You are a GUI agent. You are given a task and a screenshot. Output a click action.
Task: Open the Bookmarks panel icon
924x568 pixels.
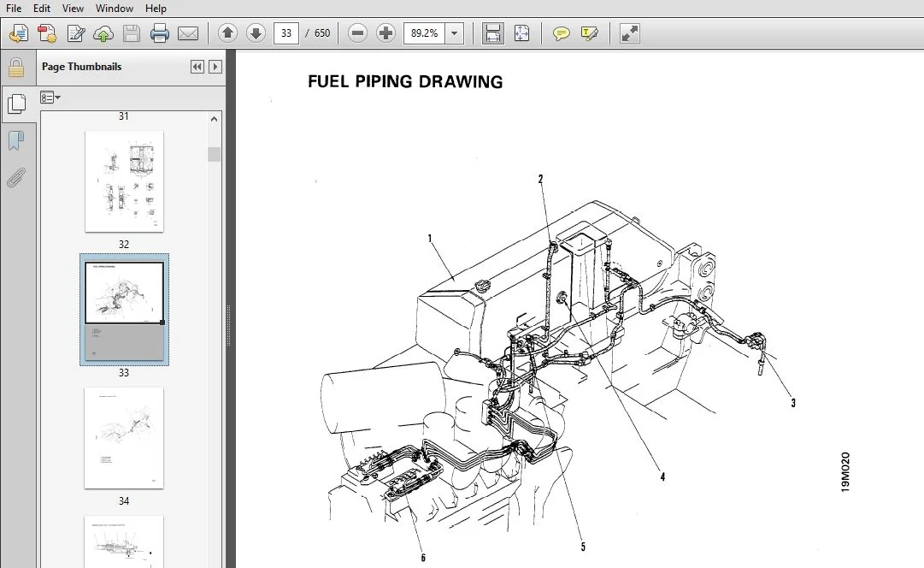16,141
